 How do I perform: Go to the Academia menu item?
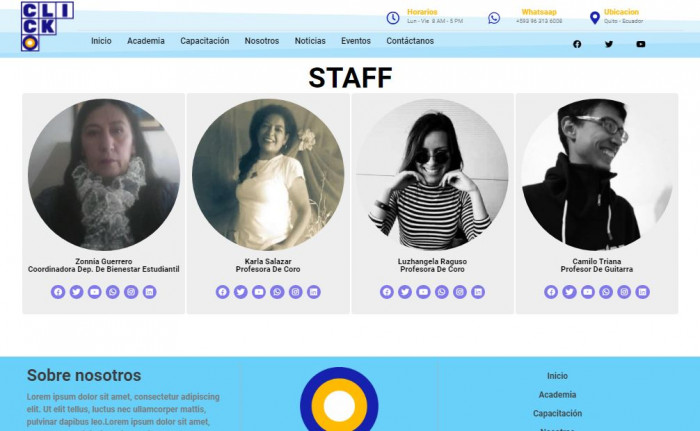coord(146,41)
